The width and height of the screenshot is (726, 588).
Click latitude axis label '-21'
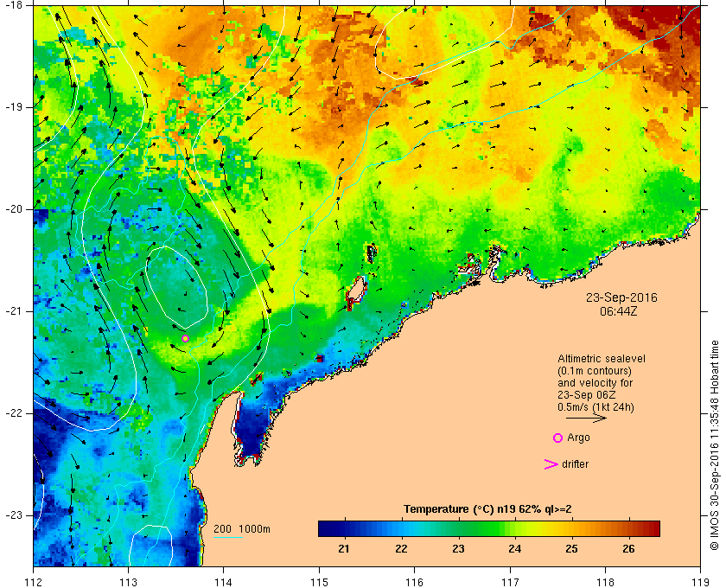tap(14, 311)
